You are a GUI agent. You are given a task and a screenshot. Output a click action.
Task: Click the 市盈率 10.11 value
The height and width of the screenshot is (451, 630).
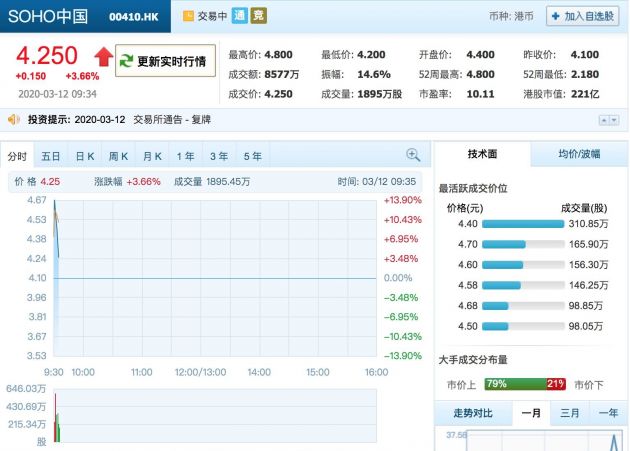[480, 94]
